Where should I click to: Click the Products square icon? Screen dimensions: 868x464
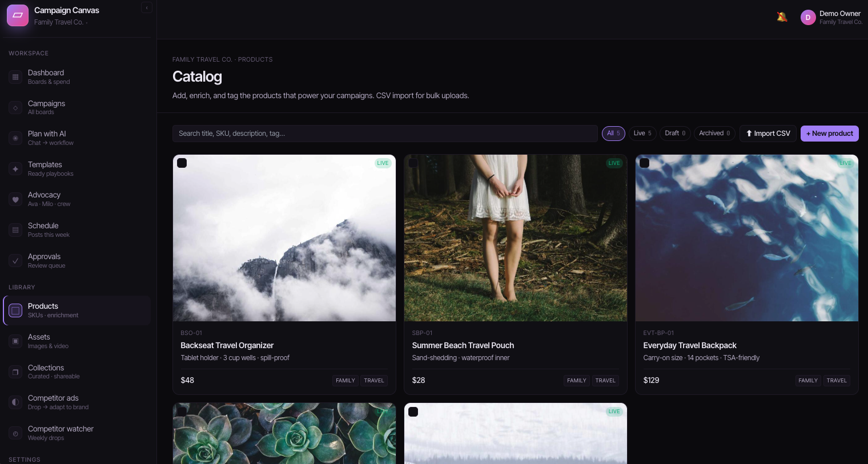coord(15,310)
